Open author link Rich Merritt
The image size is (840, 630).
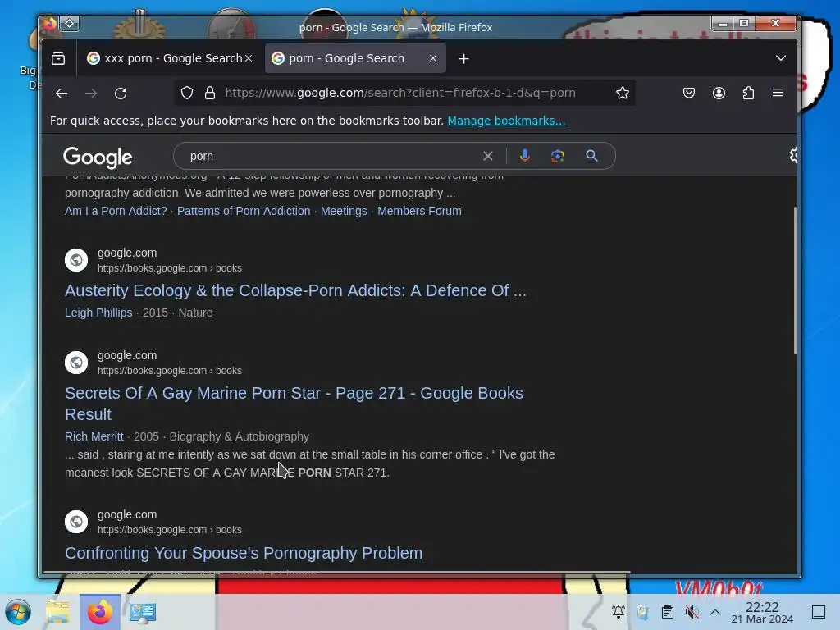click(x=94, y=436)
